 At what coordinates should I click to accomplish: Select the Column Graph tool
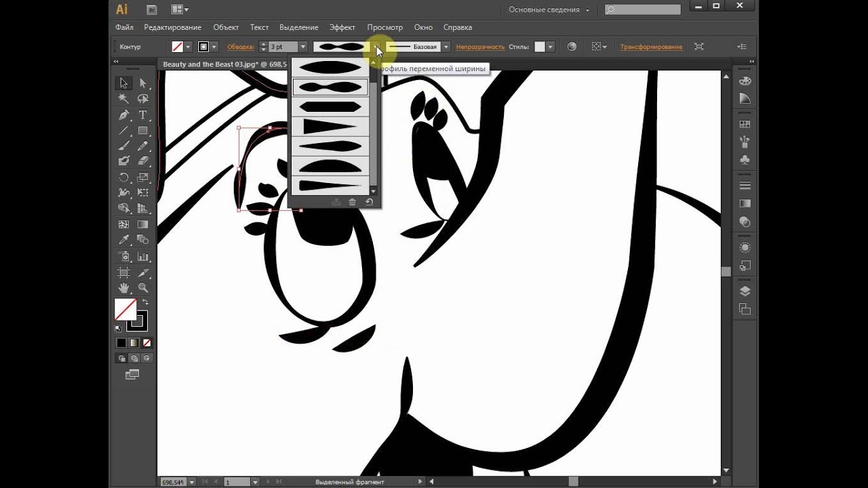[143, 257]
